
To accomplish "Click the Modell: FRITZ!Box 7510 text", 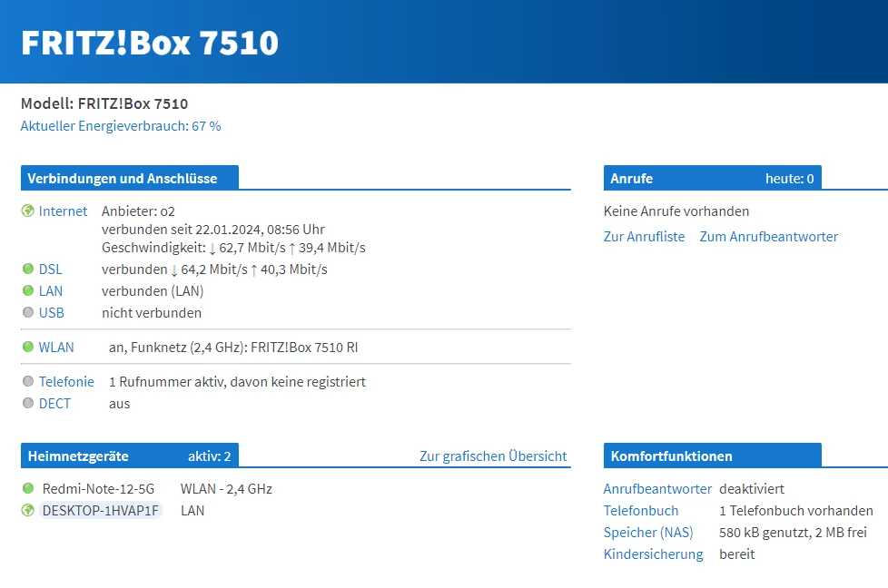I will tap(104, 103).
